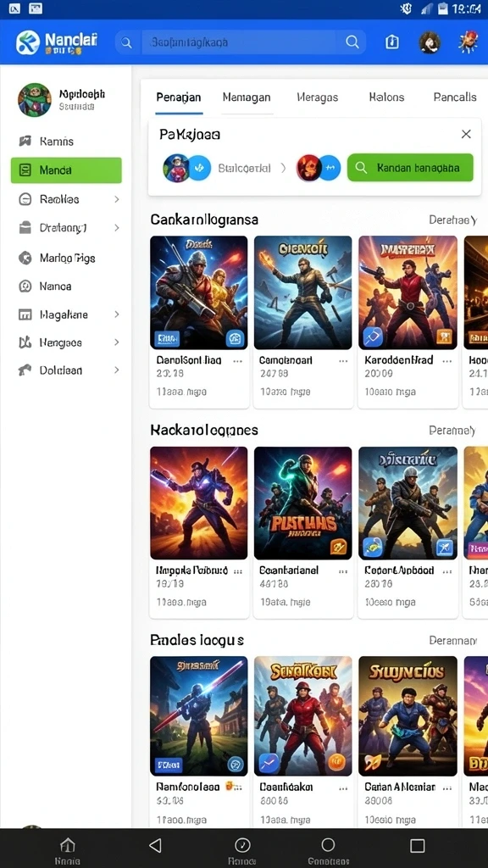Open the Ceanfidakn game thumbnail

pos(302,716)
